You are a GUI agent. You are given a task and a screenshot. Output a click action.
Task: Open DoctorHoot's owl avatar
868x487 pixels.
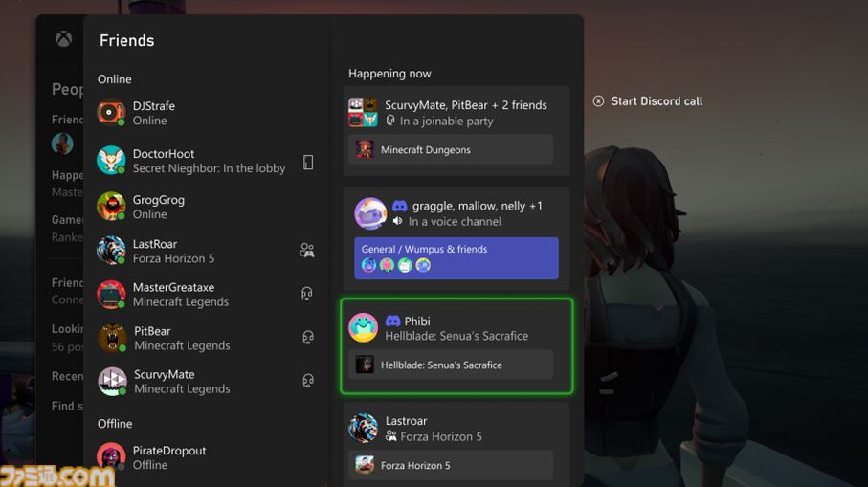(x=111, y=160)
